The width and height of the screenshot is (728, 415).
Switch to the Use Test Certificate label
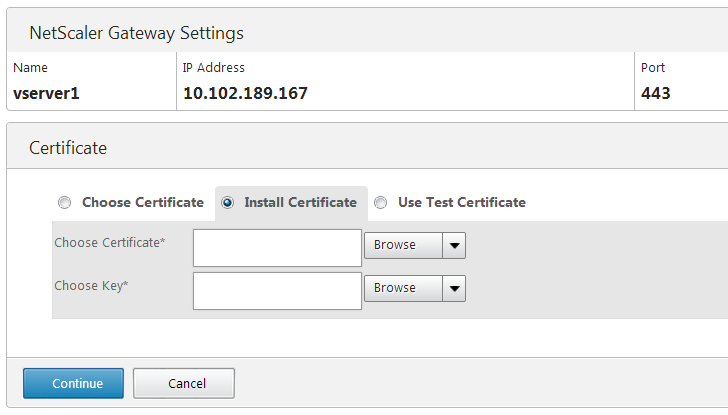pos(461,203)
